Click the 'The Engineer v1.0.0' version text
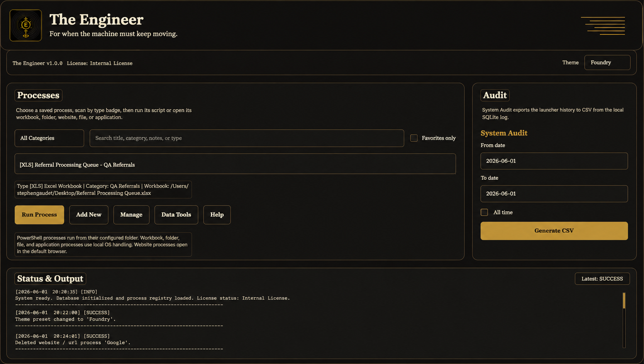This screenshot has width=644, height=364. (x=37, y=63)
